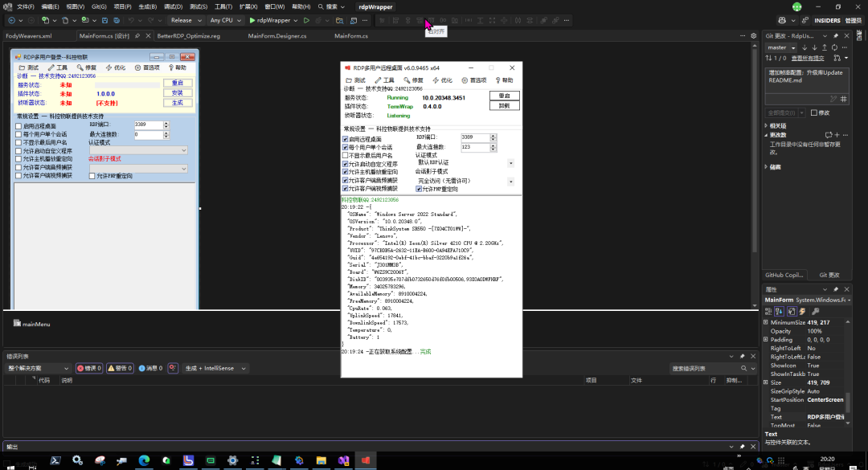The image size is (868, 470).
Task: Expand the 储藏 section in Git panel
Action: click(766, 166)
